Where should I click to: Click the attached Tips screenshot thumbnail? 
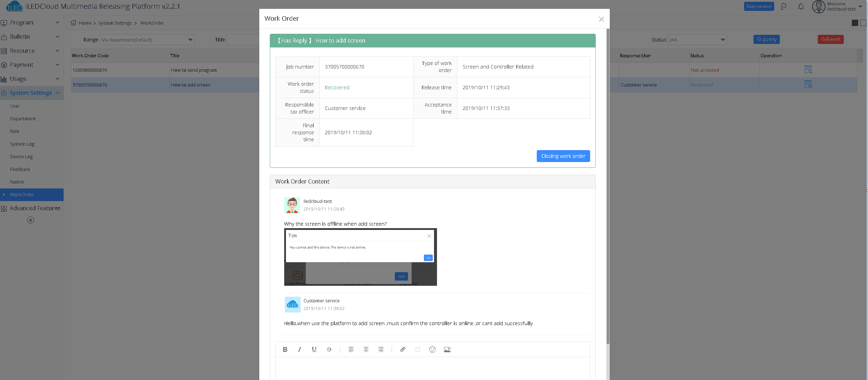(360, 257)
